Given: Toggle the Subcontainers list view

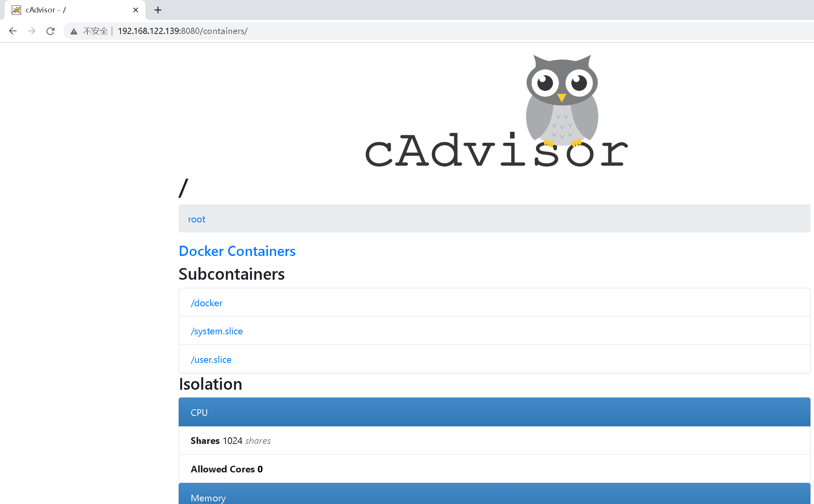Looking at the screenshot, I should click(231, 273).
